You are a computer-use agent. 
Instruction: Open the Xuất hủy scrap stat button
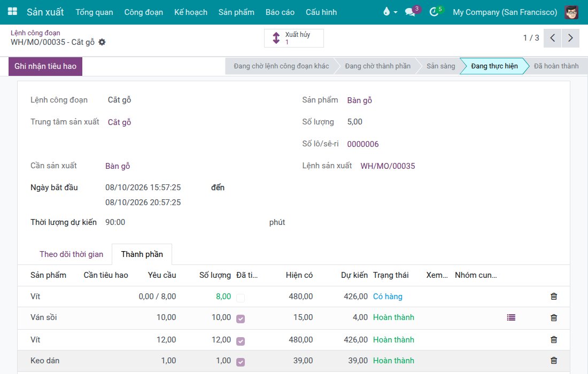tap(293, 38)
